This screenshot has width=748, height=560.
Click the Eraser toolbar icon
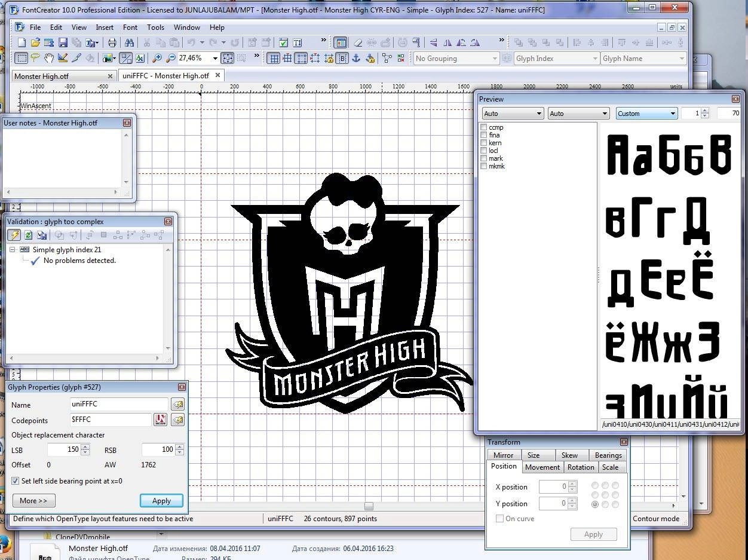point(358,42)
